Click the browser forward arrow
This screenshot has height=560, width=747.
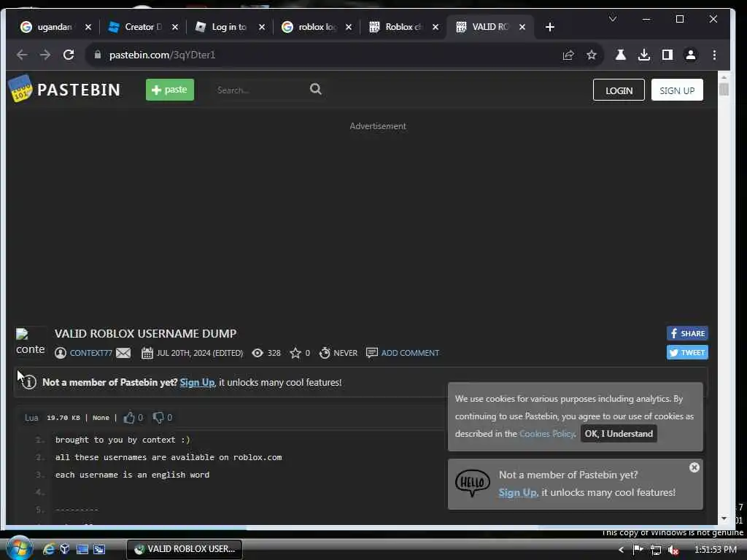click(x=45, y=55)
